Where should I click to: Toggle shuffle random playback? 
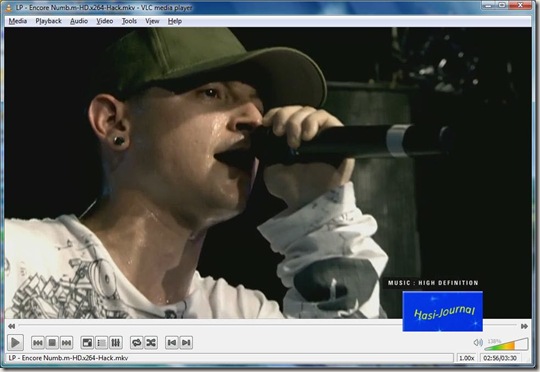[151, 343]
